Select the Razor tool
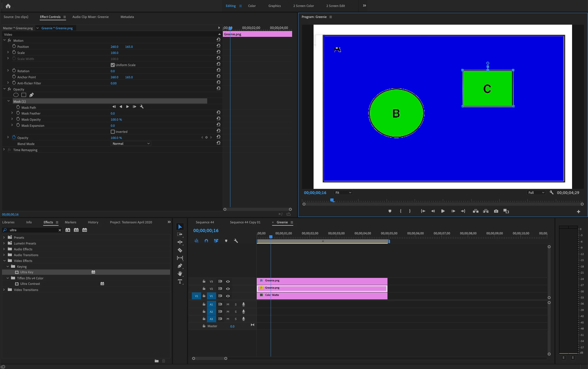The image size is (588, 369). [x=180, y=250]
